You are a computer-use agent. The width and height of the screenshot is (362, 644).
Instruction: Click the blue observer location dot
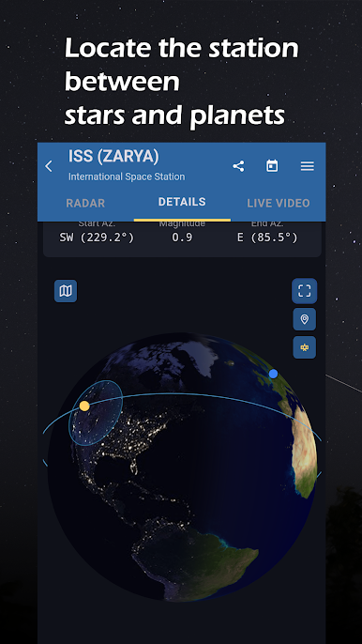pos(273,374)
